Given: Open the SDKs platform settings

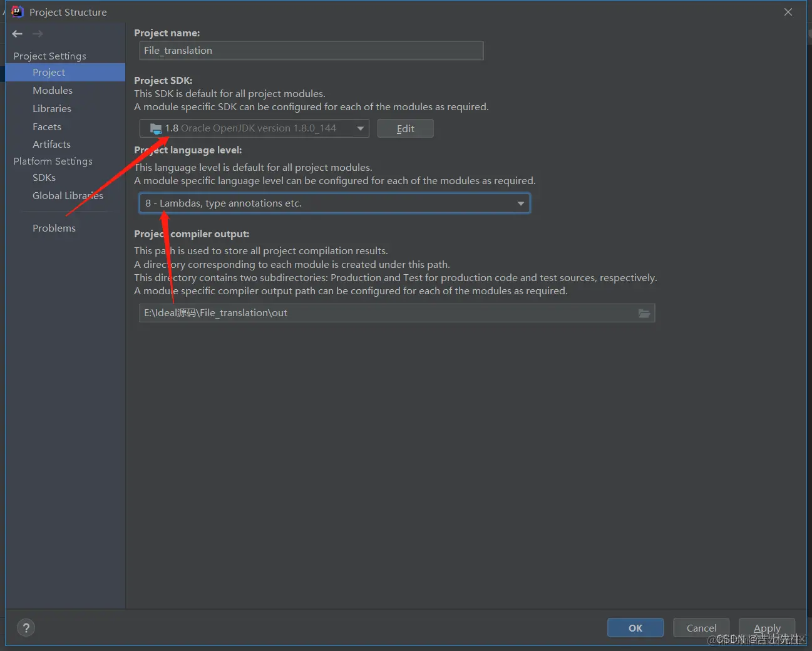Looking at the screenshot, I should 44,178.
